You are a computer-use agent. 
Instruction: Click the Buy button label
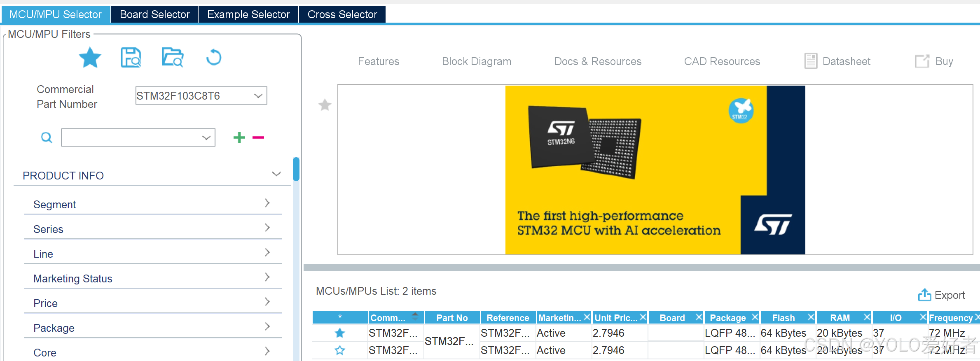[x=944, y=61]
